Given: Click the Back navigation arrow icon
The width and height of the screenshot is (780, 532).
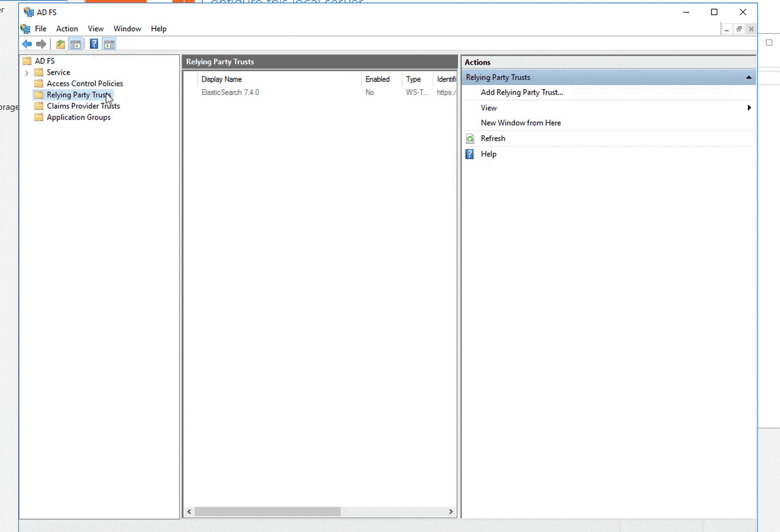Looking at the screenshot, I should (27, 44).
